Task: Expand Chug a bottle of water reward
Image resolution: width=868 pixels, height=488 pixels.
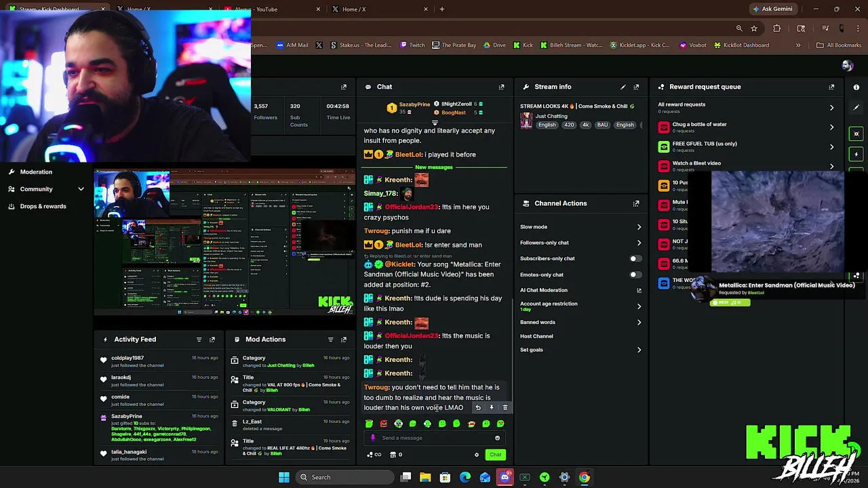Action: [x=831, y=127]
